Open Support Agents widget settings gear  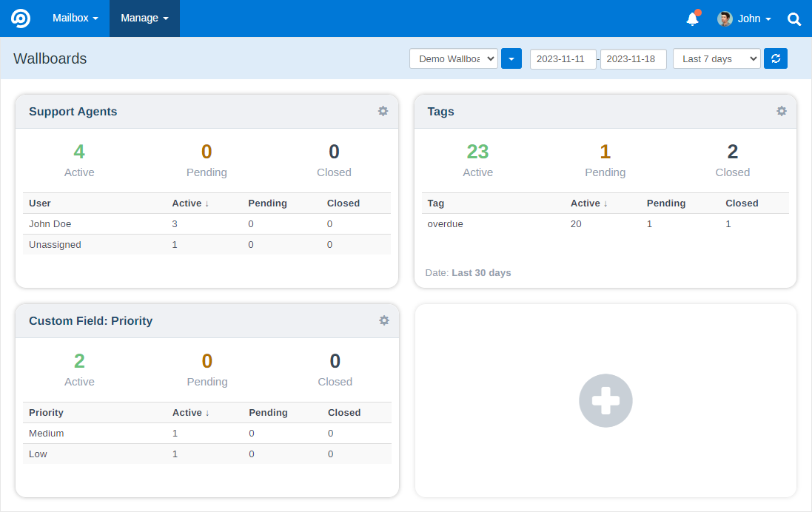coord(383,111)
